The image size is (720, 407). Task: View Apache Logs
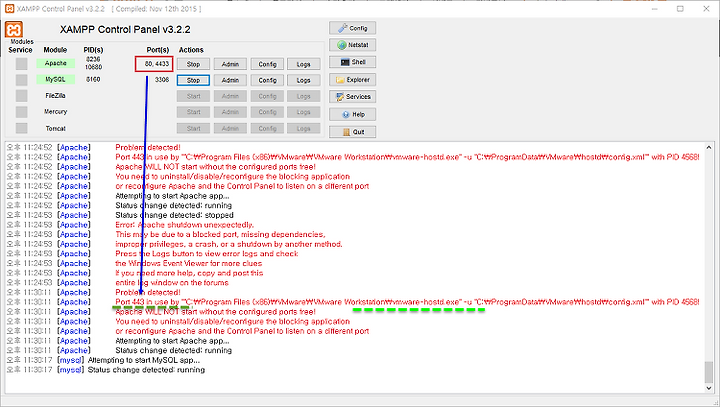pyautogui.click(x=304, y=64)
